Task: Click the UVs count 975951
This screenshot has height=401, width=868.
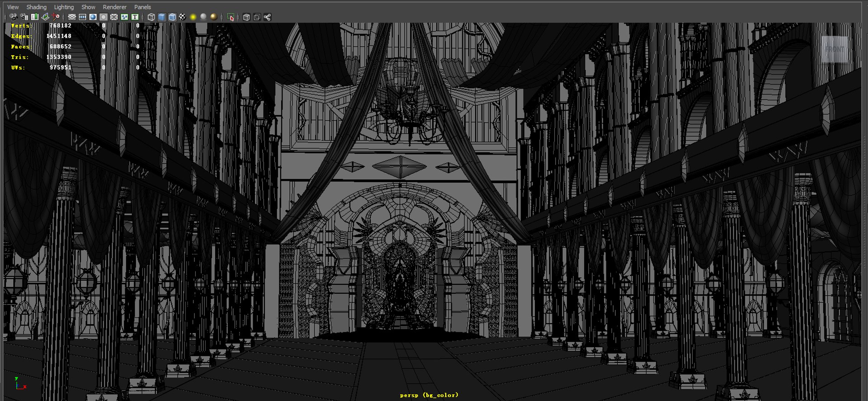Action: [x=61, y=67]
